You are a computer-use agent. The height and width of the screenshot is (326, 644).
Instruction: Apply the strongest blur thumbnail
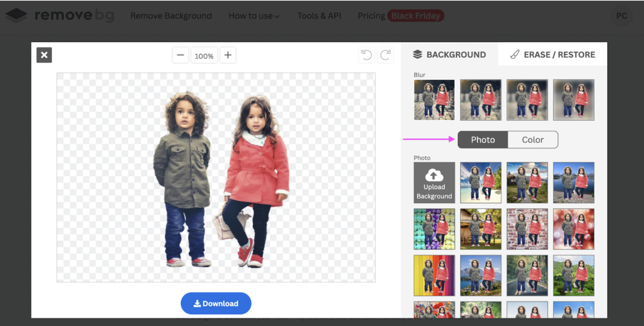tap(574, 100)
